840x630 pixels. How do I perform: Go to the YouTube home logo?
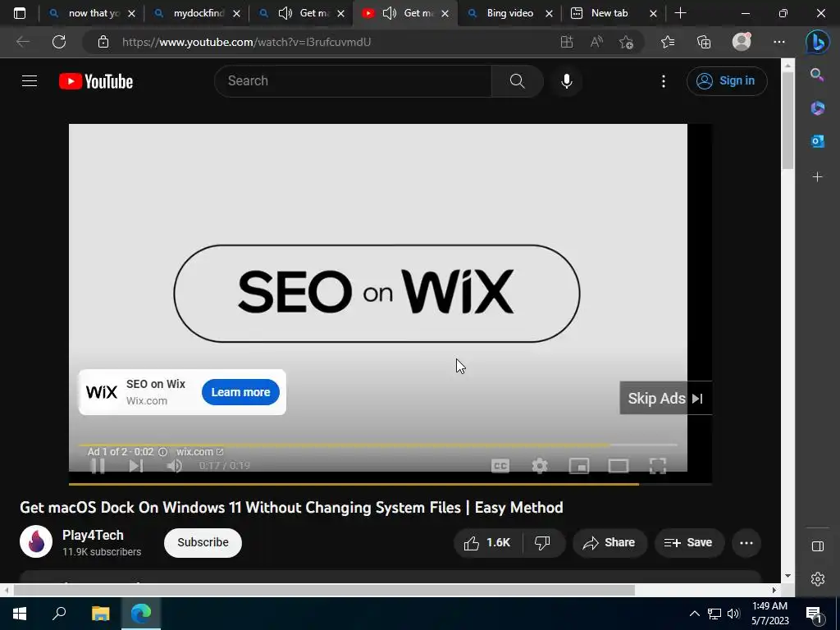96,81
